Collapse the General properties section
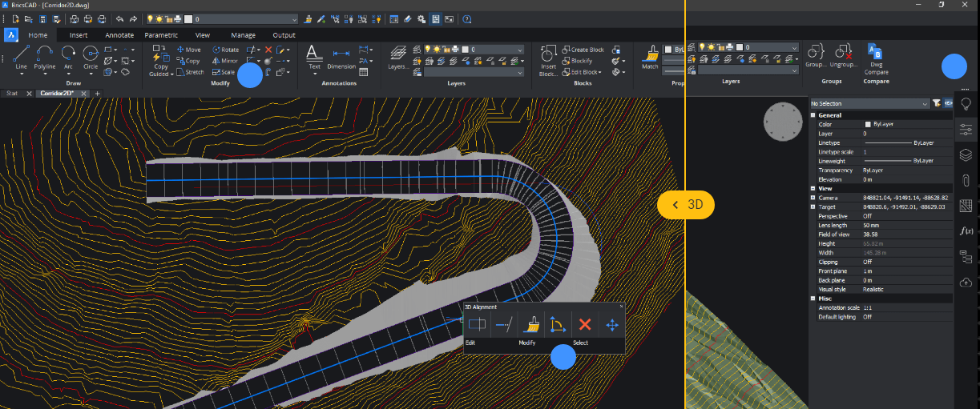Screen dimensions: 980x409 tap(813, 115)
